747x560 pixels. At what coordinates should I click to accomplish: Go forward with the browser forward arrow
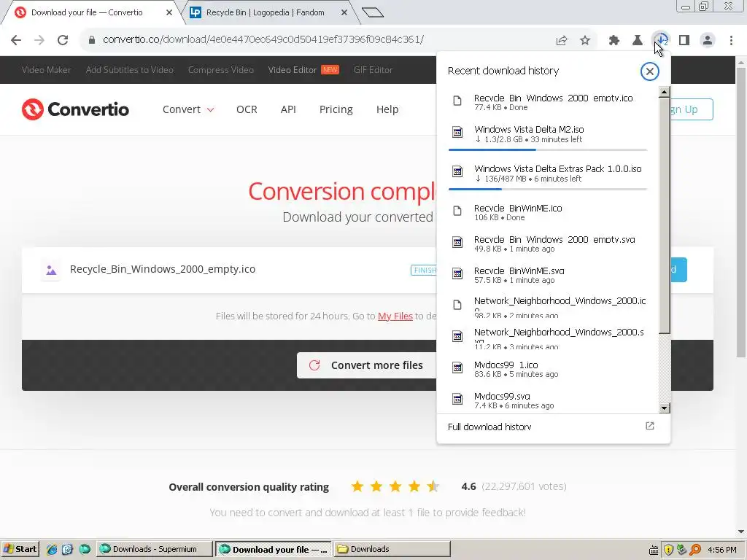(39, 40)
